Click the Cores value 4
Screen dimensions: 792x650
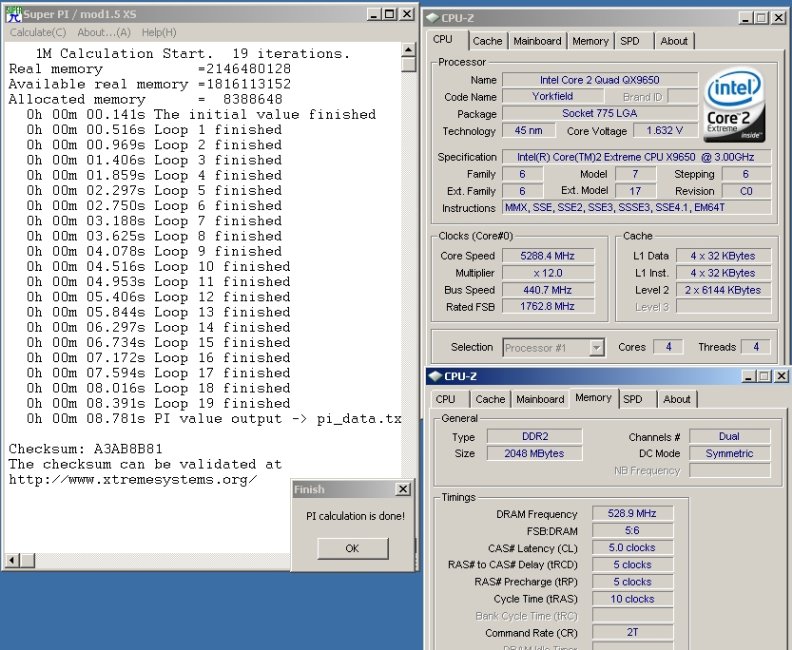[x=668, y=347]
